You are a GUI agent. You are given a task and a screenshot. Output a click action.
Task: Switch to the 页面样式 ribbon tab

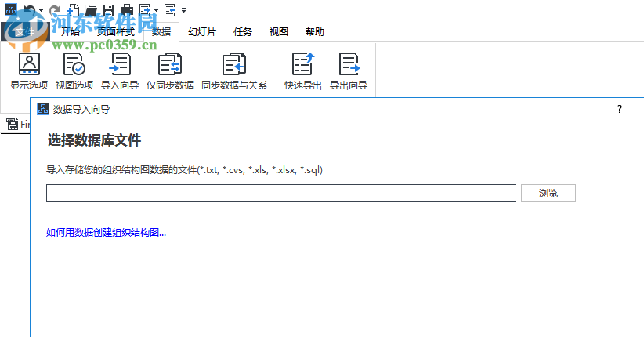(115, 31)
